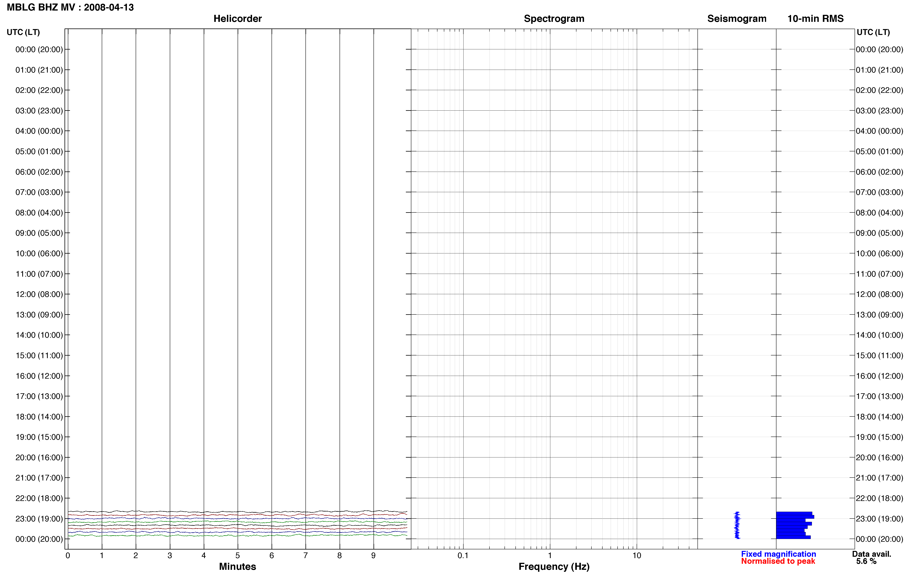Image resolution: width=924 pixels, height=578 pixels.
Task: Click left axis label 22:00 (18:00)
Action: (39, 498)
